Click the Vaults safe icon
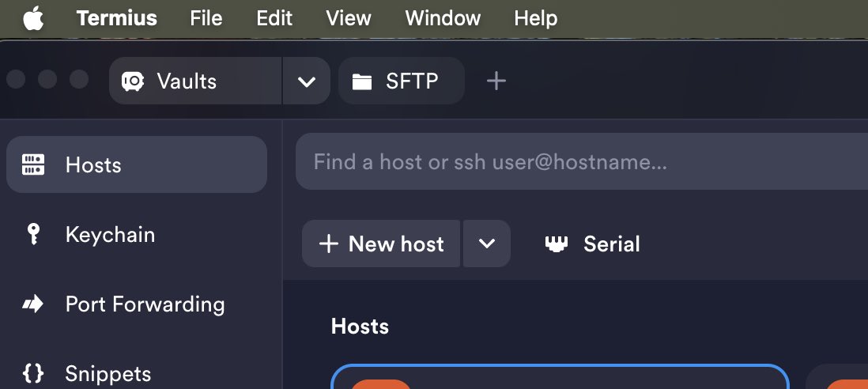Image resolution: width=868 pixels, height=389 pixels. click(133, 81)
